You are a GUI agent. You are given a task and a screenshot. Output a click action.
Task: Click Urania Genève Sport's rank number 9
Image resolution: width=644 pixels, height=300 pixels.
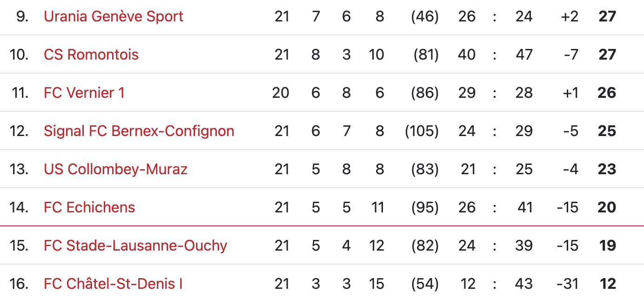22,16
